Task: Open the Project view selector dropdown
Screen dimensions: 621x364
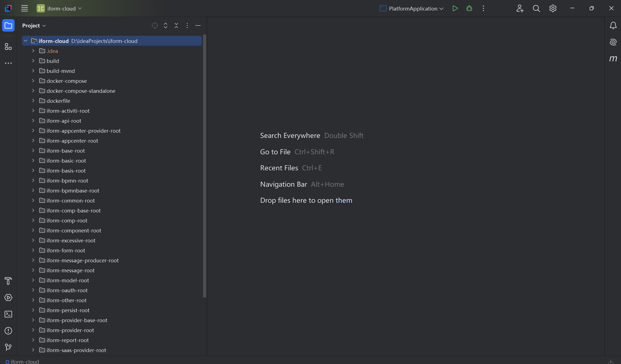Action: pos(34,25)
